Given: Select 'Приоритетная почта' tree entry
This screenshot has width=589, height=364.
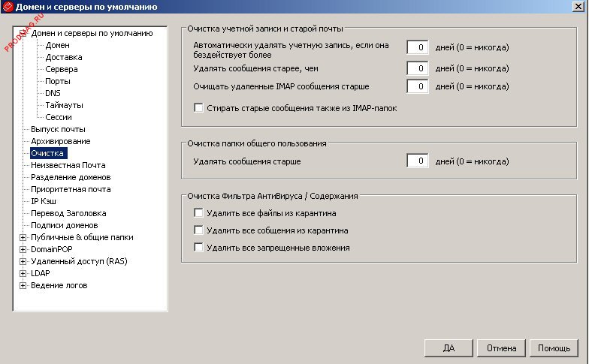Looking at the screenshot, I should pos(71,189).
